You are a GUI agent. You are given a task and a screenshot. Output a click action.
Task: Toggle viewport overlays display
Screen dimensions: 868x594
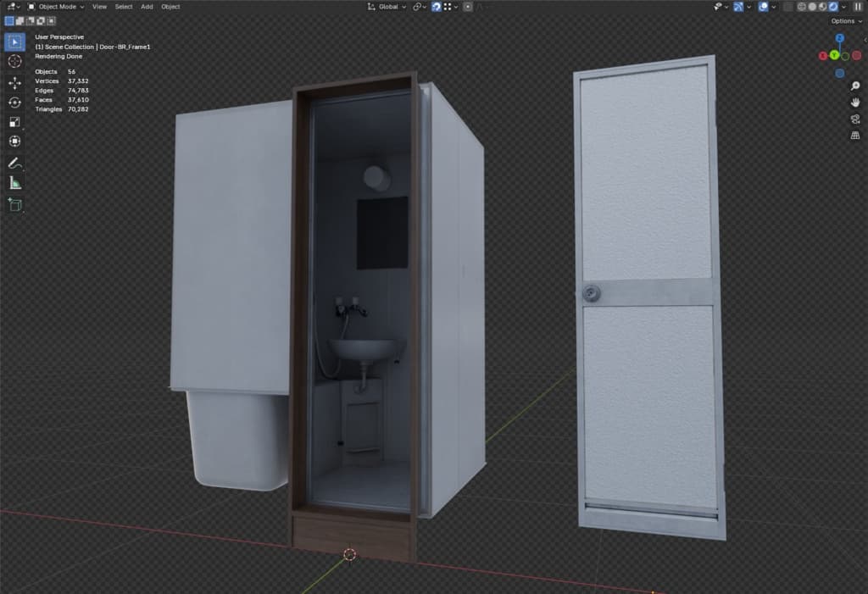click(764, 7)
